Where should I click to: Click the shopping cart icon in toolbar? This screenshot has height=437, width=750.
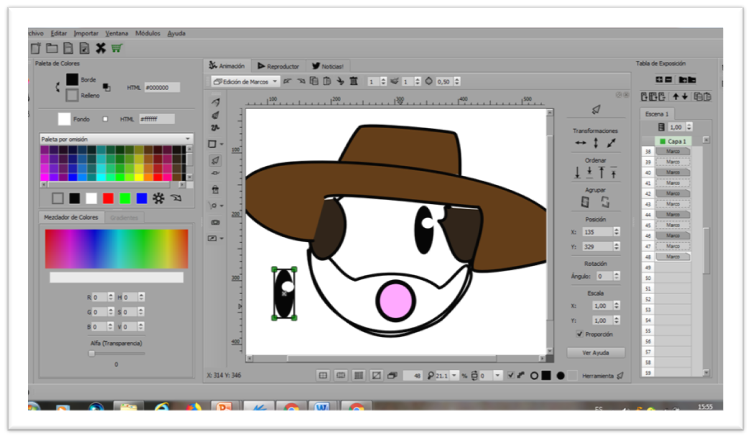(117, 47)
